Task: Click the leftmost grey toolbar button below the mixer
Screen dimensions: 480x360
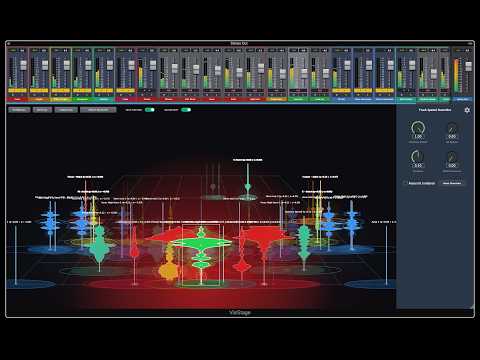Action: click(19, 110)
